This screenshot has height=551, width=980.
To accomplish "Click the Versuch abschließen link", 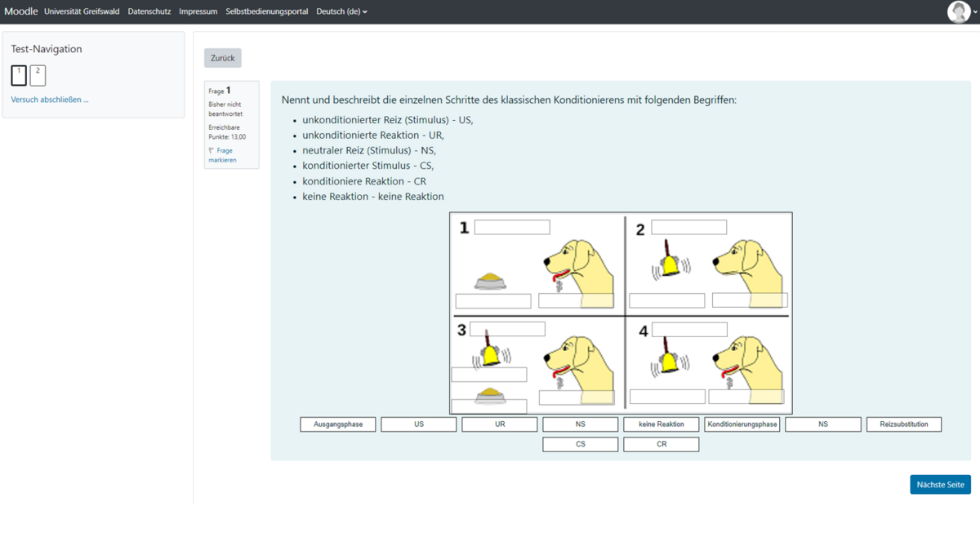I will click(50, 100).
